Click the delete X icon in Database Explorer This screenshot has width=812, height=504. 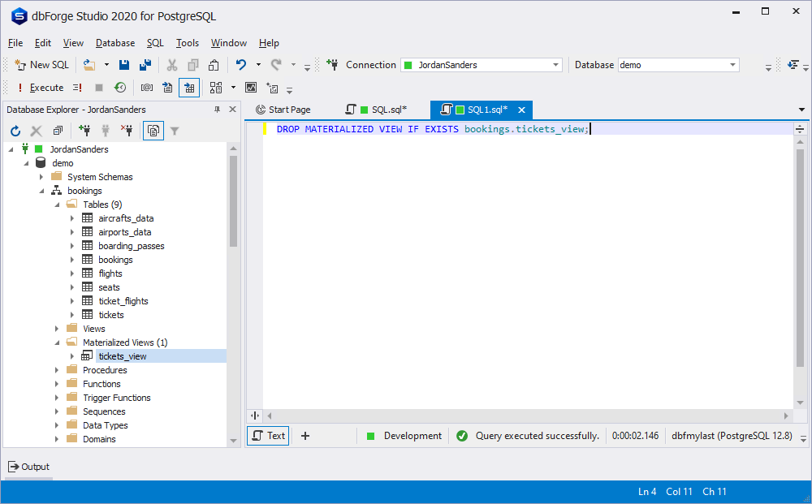[x=37, y=131]
